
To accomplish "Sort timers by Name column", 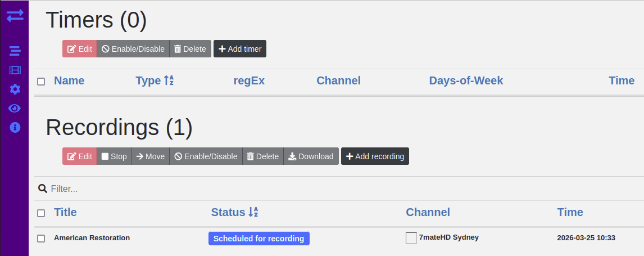I will [x=69, y=80].
